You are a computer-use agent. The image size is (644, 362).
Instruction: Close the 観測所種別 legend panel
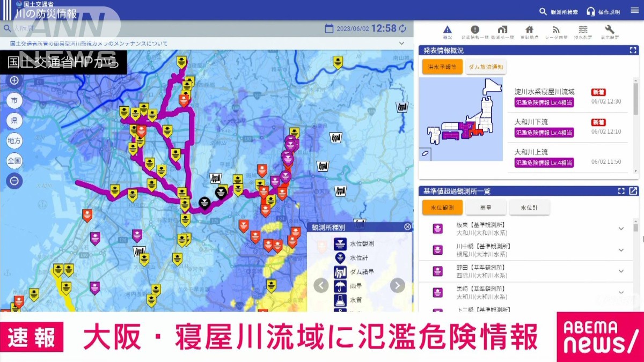[407, 227]
